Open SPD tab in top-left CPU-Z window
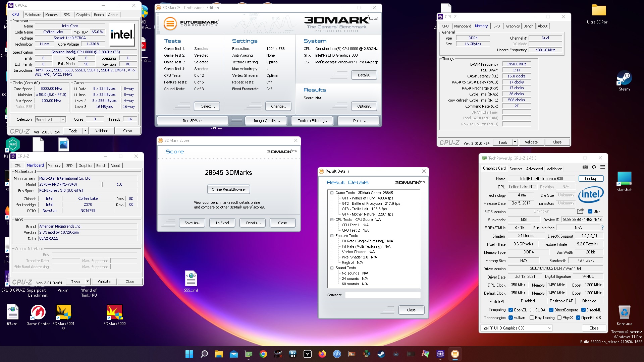 [x=67, y=15]
